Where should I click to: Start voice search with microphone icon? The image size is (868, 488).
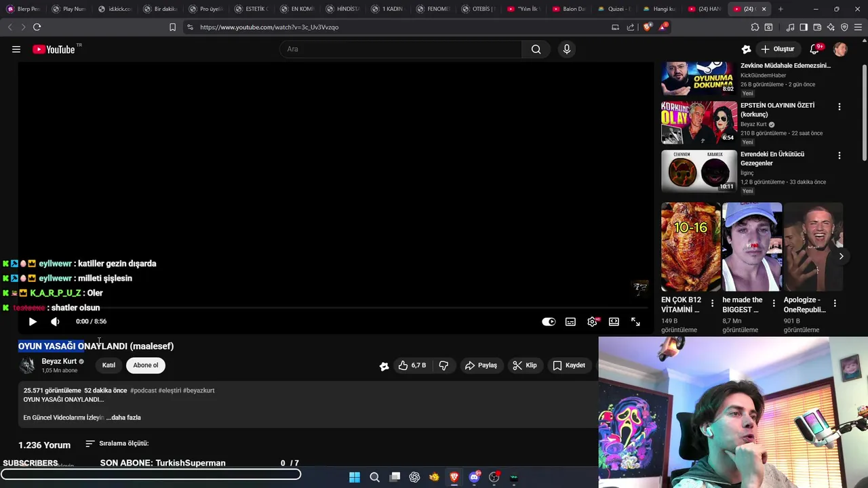[567, 49]
